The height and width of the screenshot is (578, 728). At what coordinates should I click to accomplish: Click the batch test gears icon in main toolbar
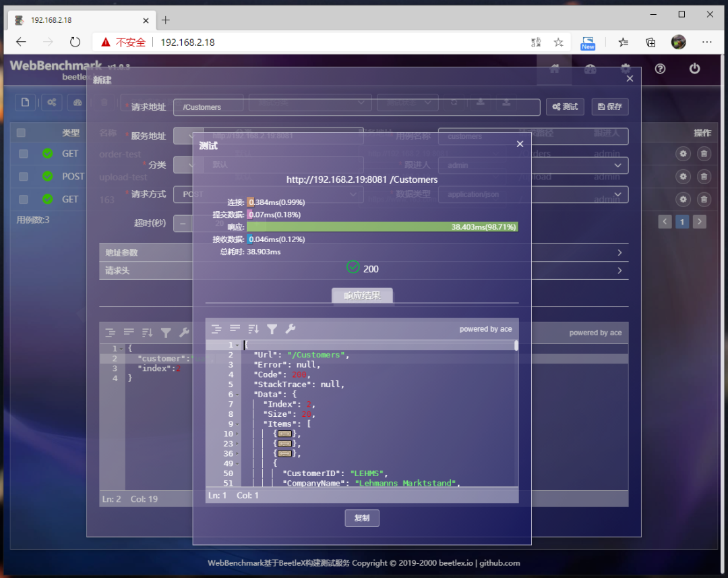click(51, 103)
